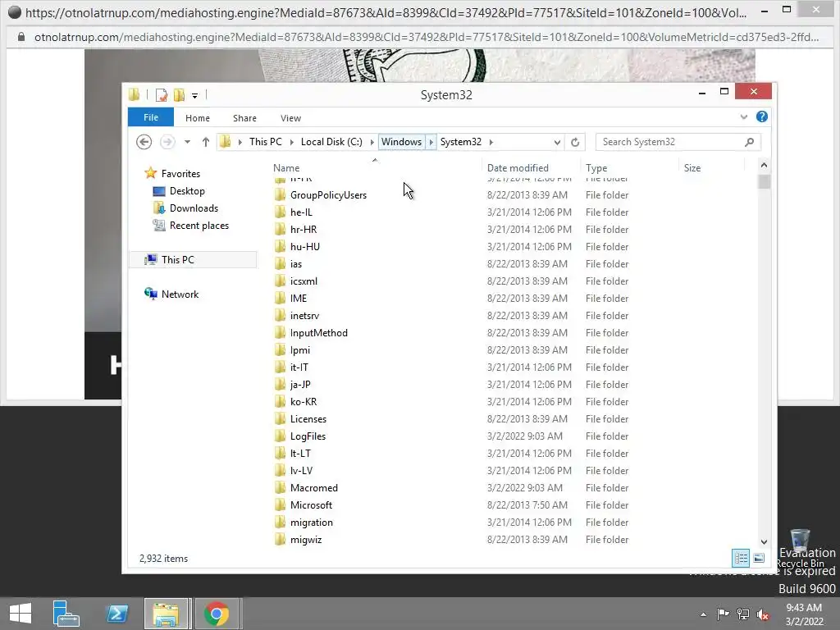Open recent locations dropdown arrow
This screenshot has width=840, height=630.
click(x=187, y=142)
